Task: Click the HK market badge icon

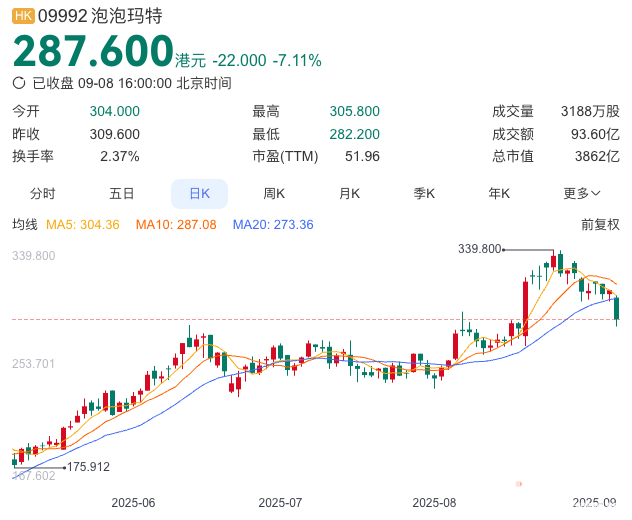Action: coord(23,16)
